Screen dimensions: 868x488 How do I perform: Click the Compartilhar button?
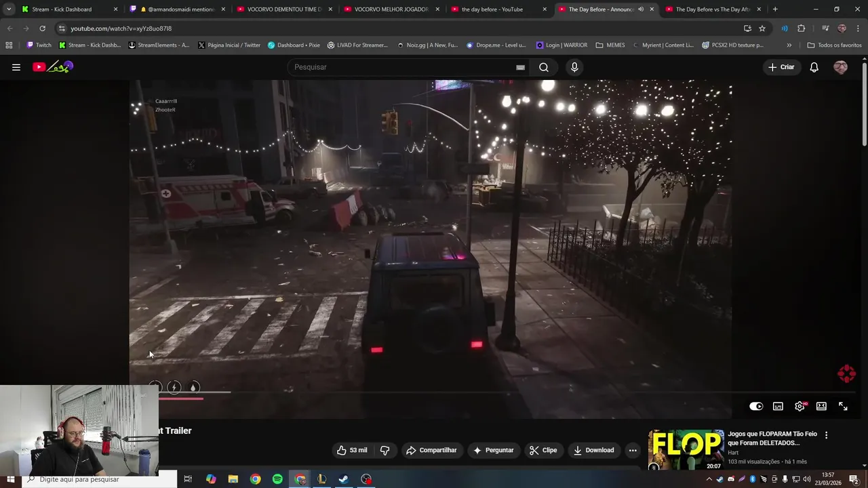click(431, 450)
